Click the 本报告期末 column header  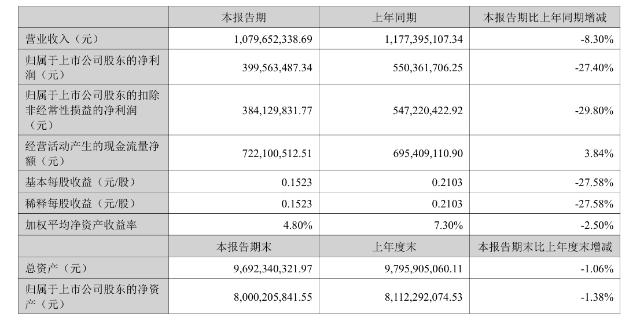pyautogui.click(x=244, y=246)
